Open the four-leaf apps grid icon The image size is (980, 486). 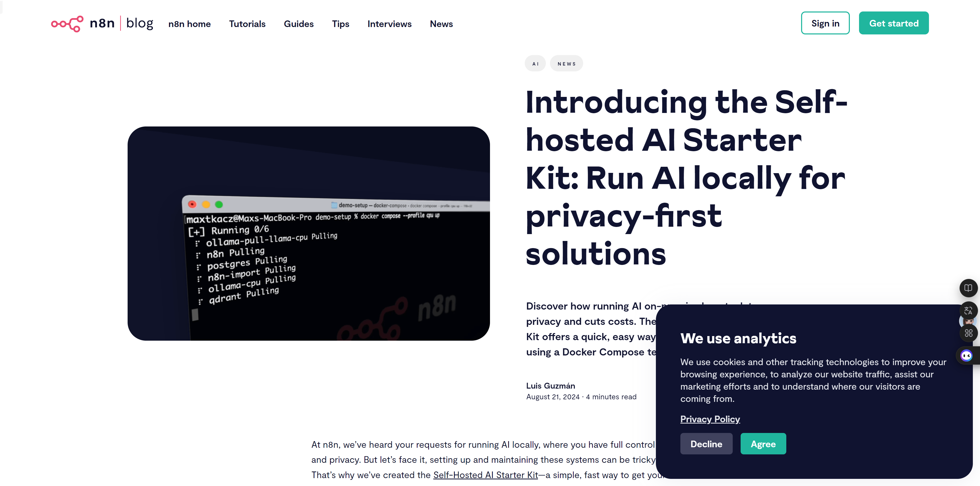pos(968,333)
